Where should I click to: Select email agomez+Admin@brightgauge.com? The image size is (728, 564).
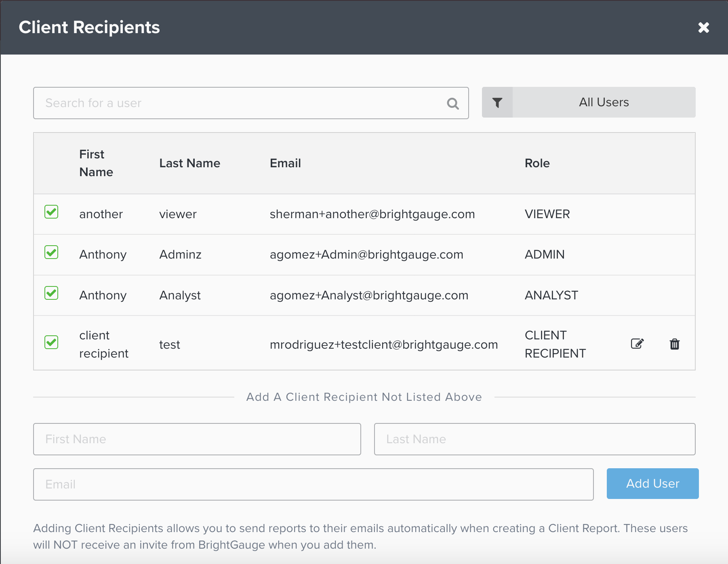(366, 255)
